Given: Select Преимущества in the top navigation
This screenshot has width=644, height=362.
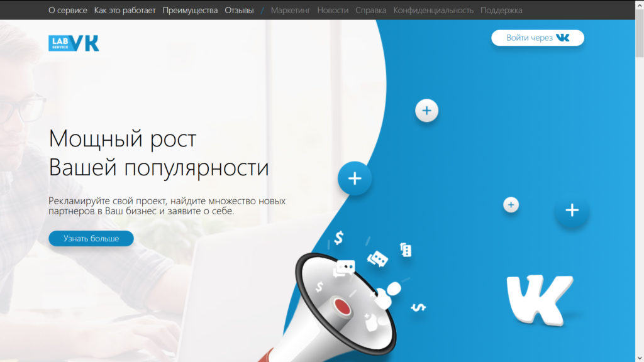Looking at the screenshot, I should pos(190,10).
